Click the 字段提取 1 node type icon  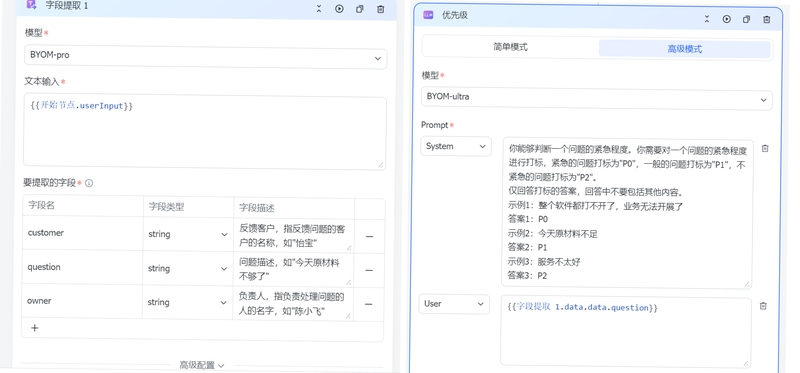tap(31, 5)
